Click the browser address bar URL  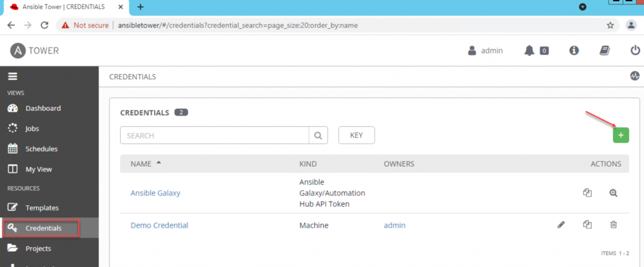[238, 25]
